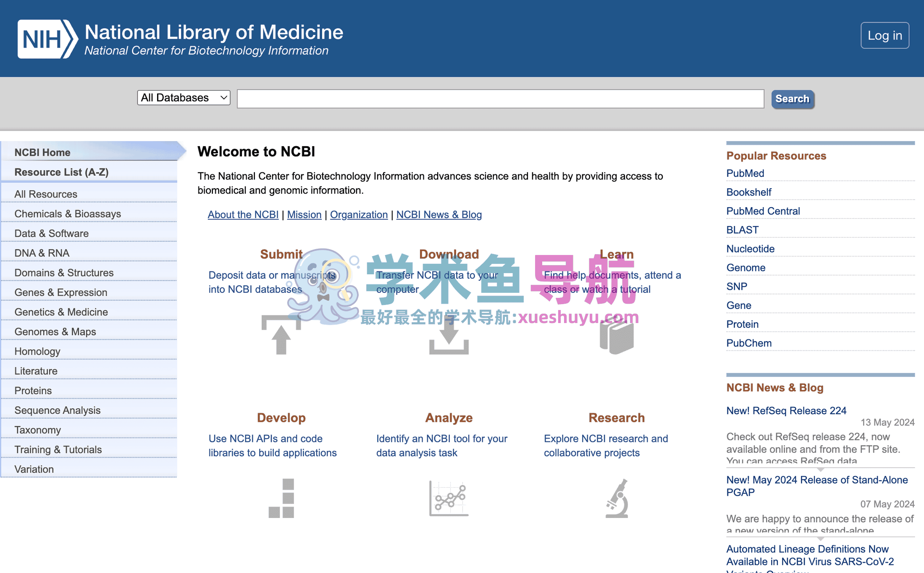Click the Learn heading

[x=617, y=254]
